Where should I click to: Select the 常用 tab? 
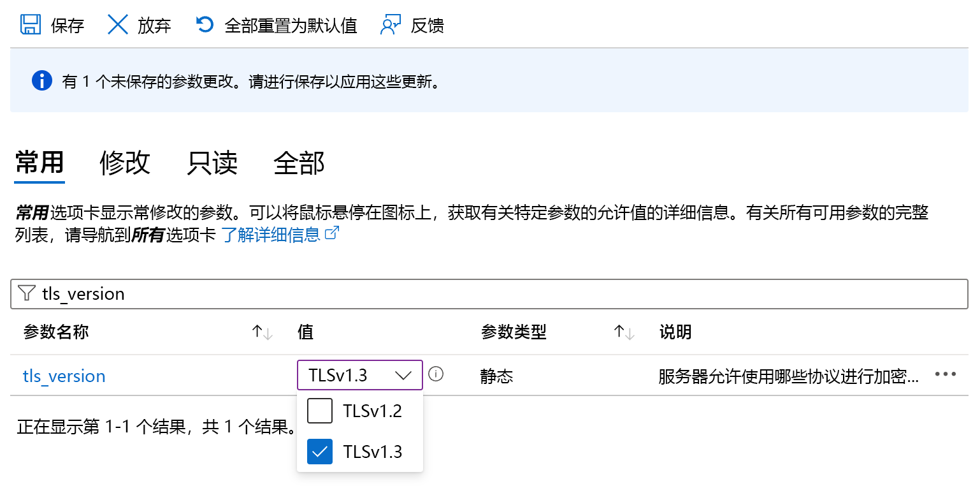point(40,163)
